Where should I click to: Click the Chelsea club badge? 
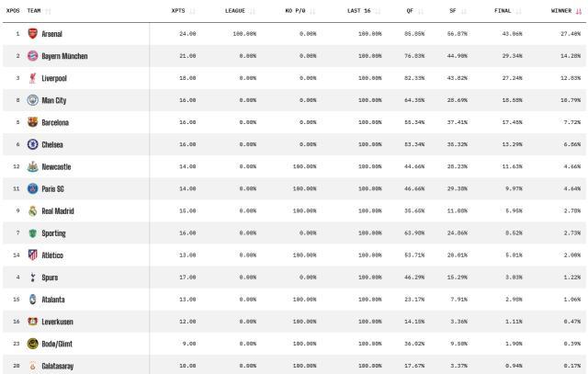32,144
